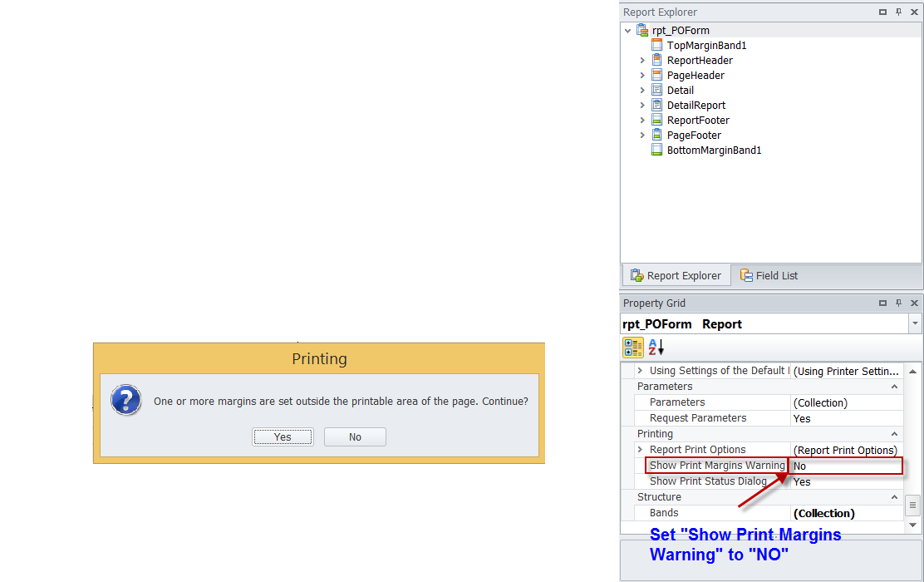
Task: Toggle the Request Parameters value
Action: click(846, 419)
